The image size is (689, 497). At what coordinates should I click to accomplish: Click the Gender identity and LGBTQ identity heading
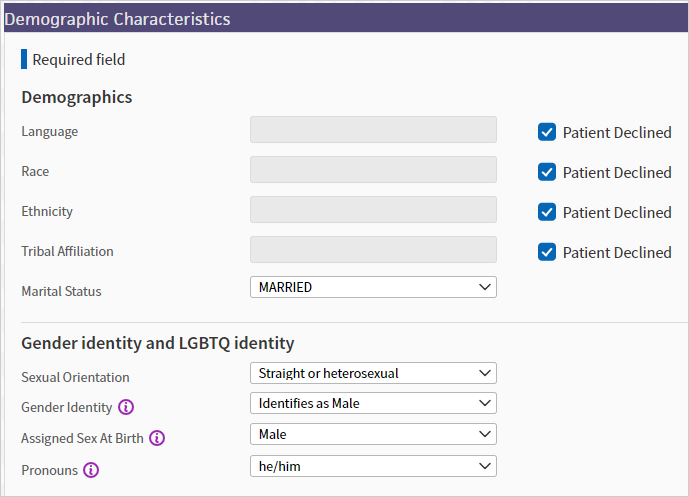click(x=157, y=343)
